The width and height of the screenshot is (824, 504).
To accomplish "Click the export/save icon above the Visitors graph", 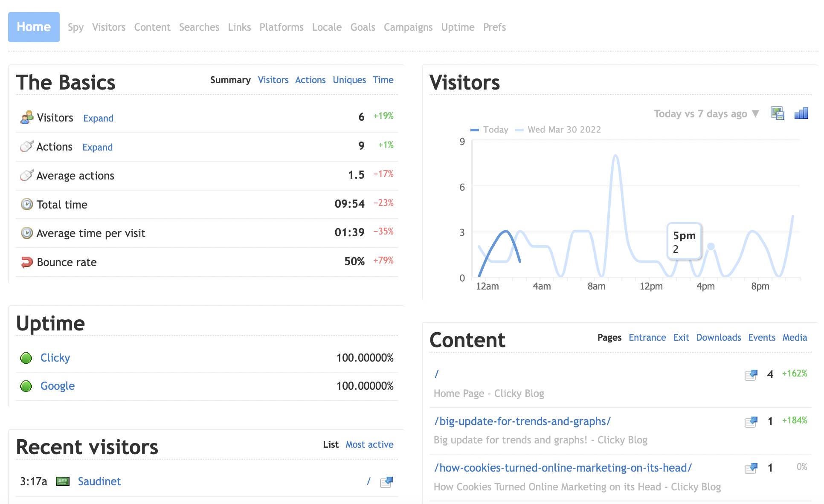I will pos(778,113).
